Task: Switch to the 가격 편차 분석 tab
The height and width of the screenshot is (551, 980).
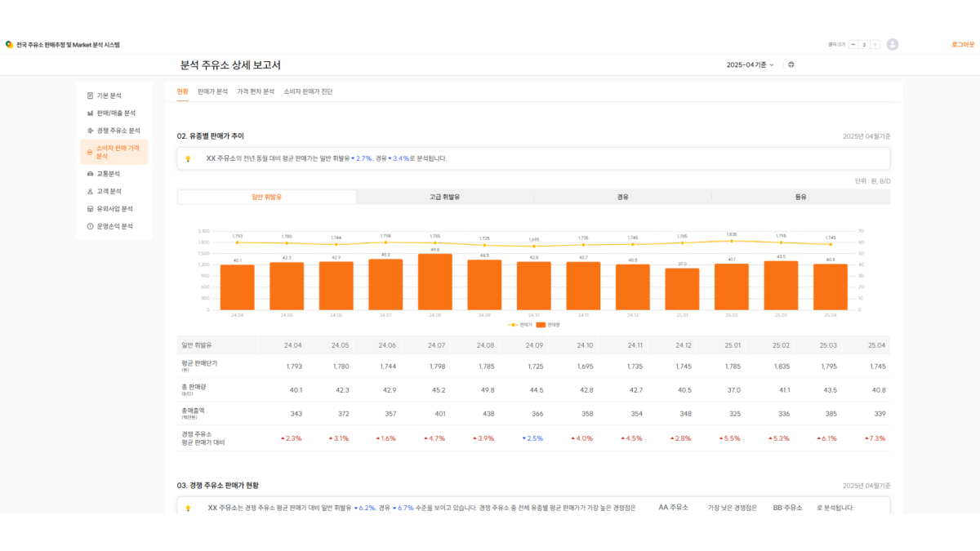Action: 256,91
